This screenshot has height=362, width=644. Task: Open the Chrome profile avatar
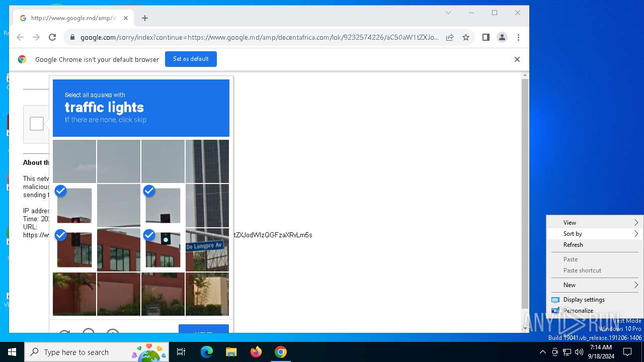click(502, 37)
